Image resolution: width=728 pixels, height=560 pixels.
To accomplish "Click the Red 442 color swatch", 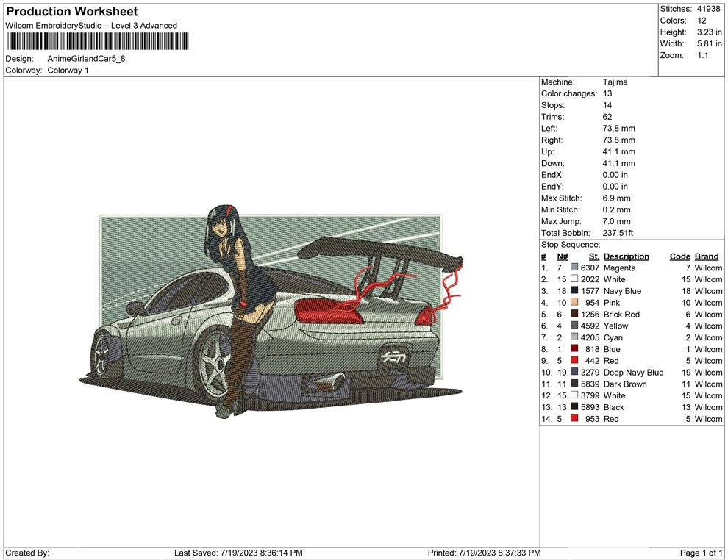I will [574, 360].
